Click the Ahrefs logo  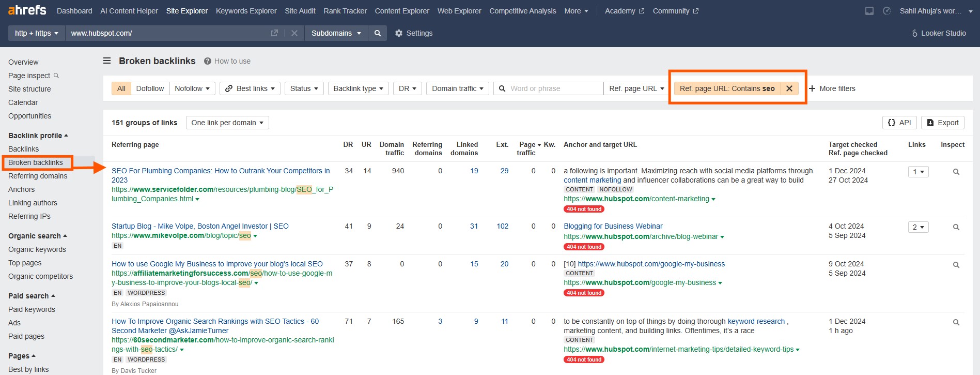pos(27,10)
